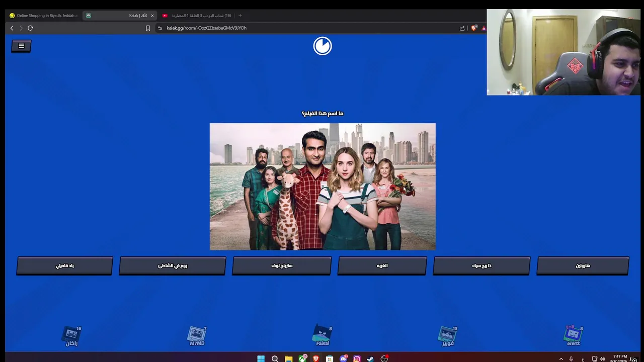Viewport: 644px width, 362px height.
Task: Go back in the browser
Action: 12,28
